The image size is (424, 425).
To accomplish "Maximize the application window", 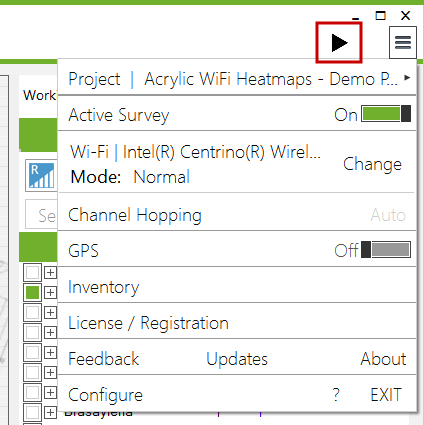I will pyautogui.click(x=380, y=15).
